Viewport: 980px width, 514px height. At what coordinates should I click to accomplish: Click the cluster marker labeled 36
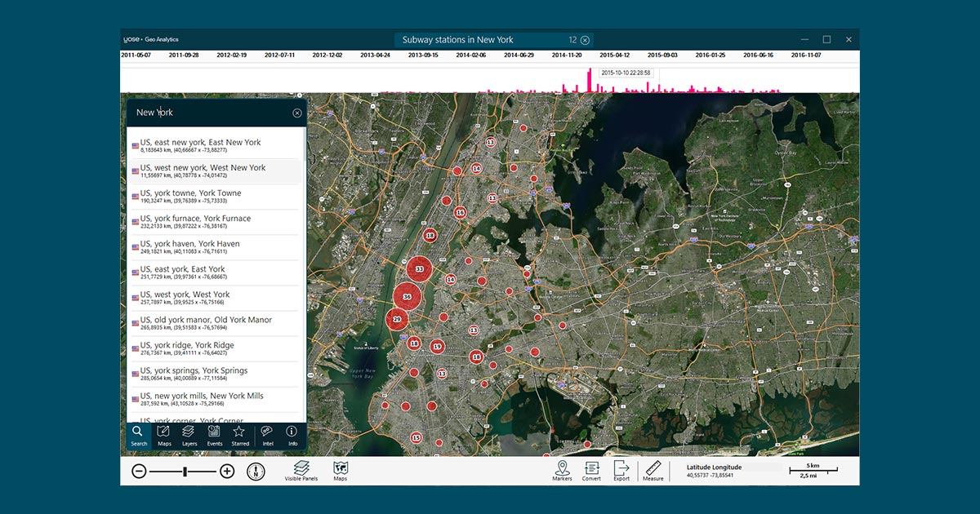[x=407, y=297]
